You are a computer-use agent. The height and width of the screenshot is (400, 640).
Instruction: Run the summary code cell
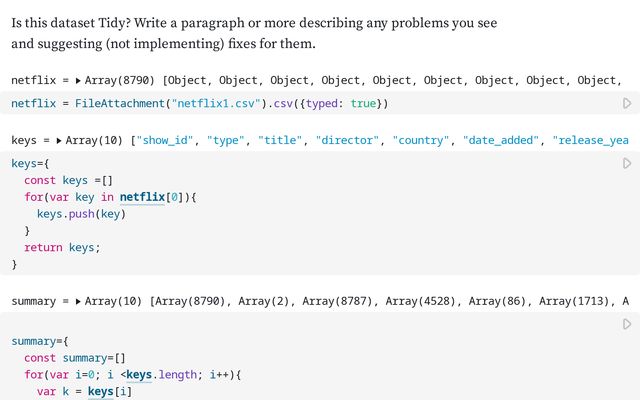click(627, 324)
